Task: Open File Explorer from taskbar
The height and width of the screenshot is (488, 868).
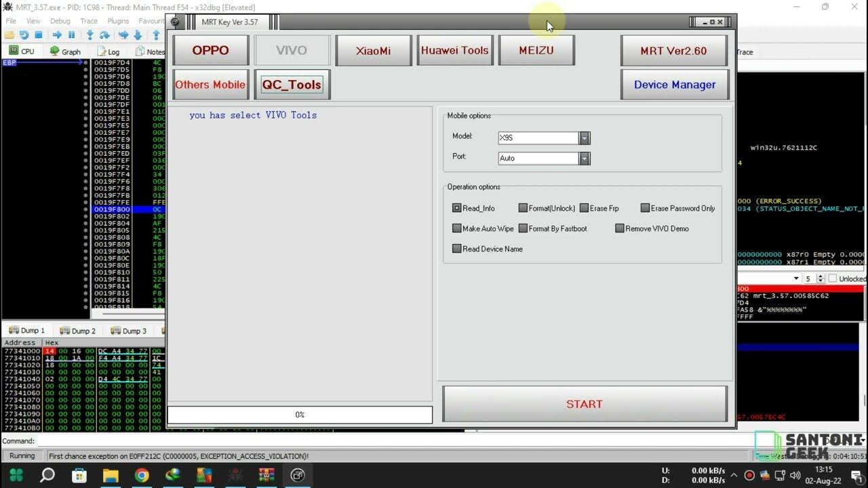Action: tap(110, 475)
